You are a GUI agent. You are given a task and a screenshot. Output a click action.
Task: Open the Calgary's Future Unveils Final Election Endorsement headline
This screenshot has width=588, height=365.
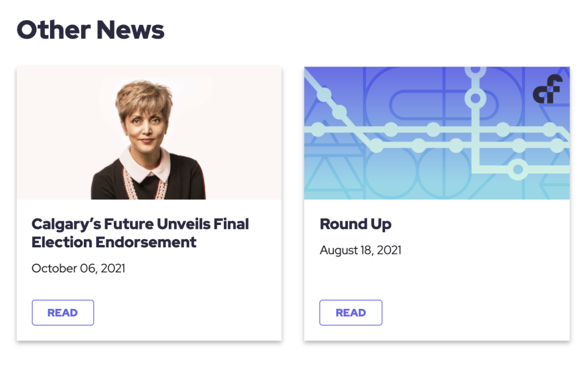140,233
